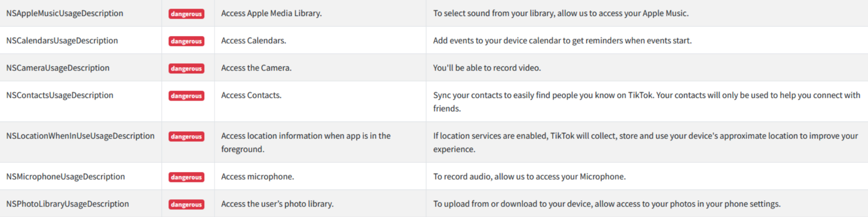Click the dangerous badge beside NSMicrophoneUsageDescription

pos(186,177)
